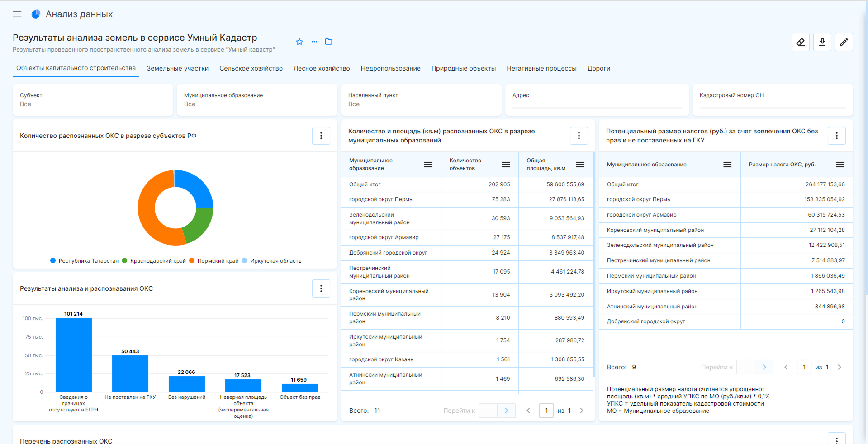Click the Перейти к page input in the 9-row taxes table
This screenshot has height=444, width=868.
(x=746, y=367)
